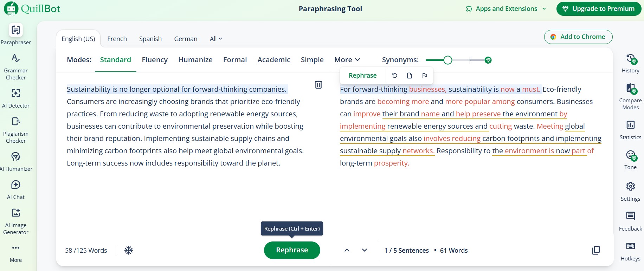
Task: Click the Upgrade to Premium button
Action: [599, 9]
